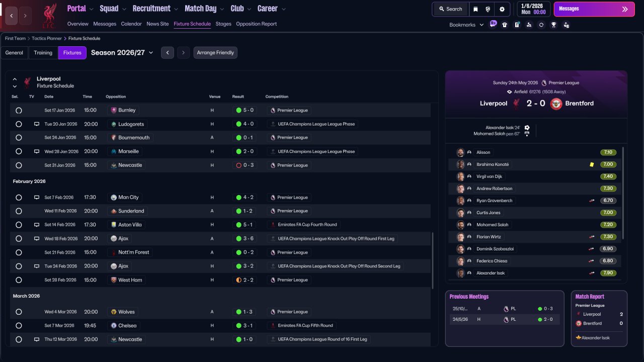Image resolution: width=644 pixels, height=362 pixels.
Task: Open the 25/10 previous meeting row
Action: coord(505,309)
